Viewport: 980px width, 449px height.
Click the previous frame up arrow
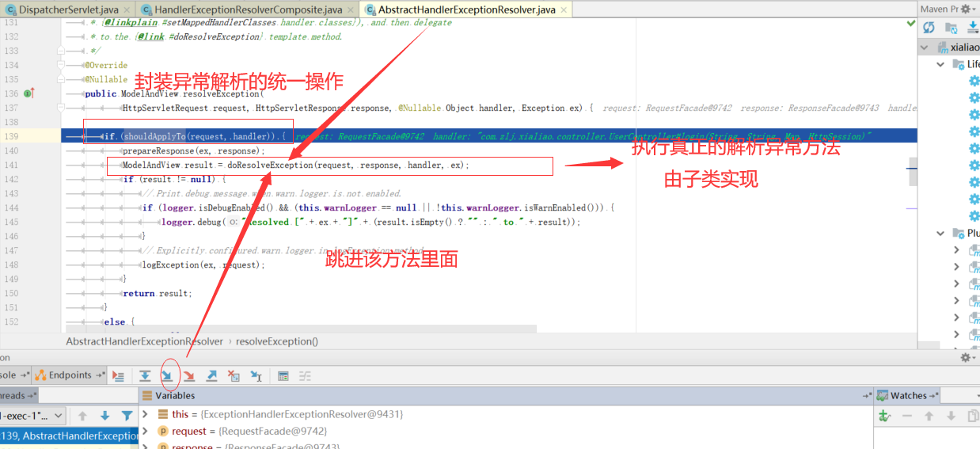[x=82, y=416]
